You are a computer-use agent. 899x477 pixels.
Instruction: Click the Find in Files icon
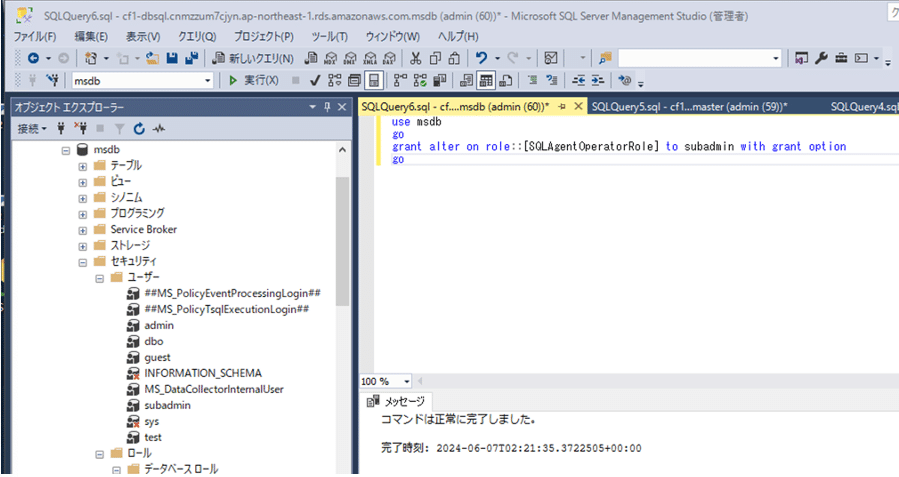[x=605, y=58]
